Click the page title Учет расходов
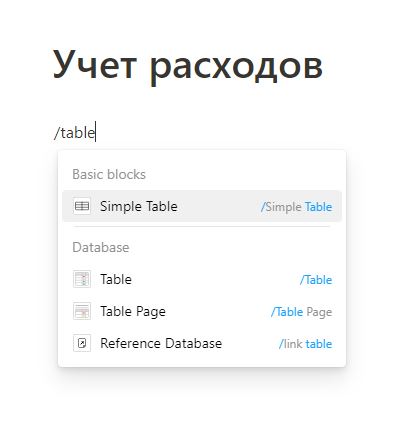Screen dimensions: 404x433 [x=188, y=65]
